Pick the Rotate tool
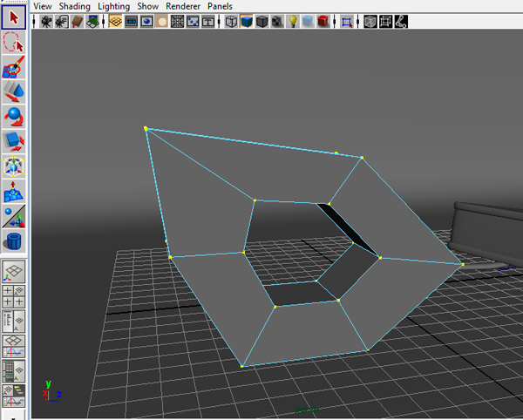This screenshot has height=420, width=523. pyautogui.click(x=13, y=114)
